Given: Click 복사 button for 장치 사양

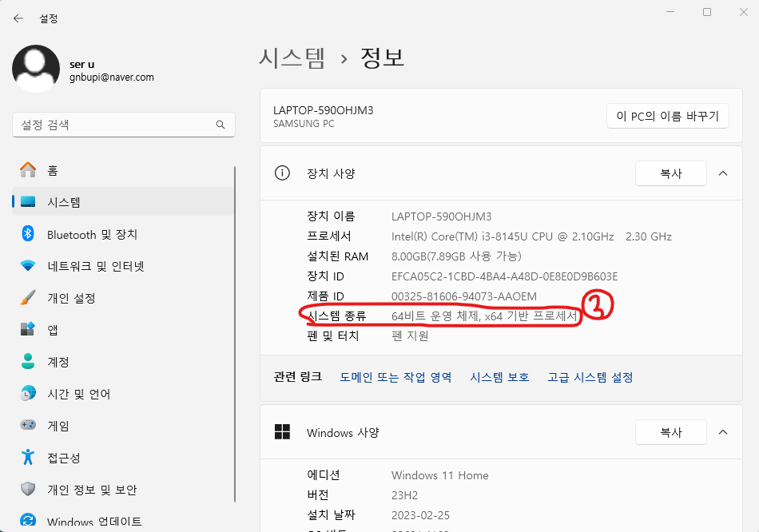Looking at the screenshot, I should [x=671, y=173].
